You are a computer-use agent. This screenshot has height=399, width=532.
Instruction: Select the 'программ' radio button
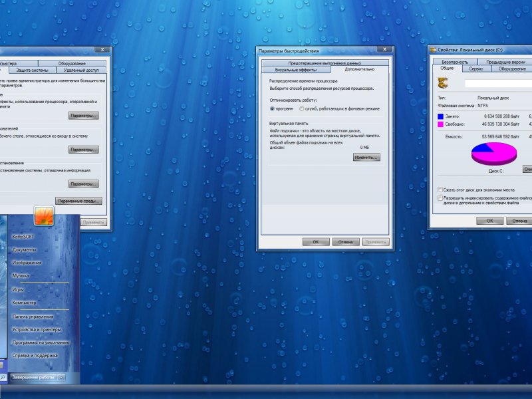(x=272, y=108)
